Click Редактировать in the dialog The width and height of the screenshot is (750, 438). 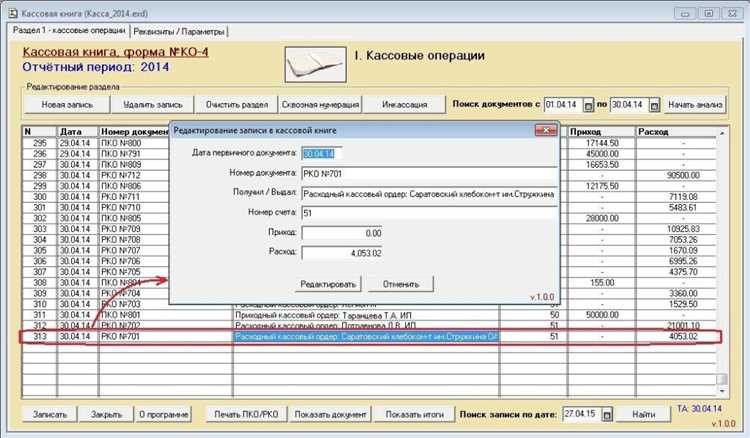(x=328, y=284)
